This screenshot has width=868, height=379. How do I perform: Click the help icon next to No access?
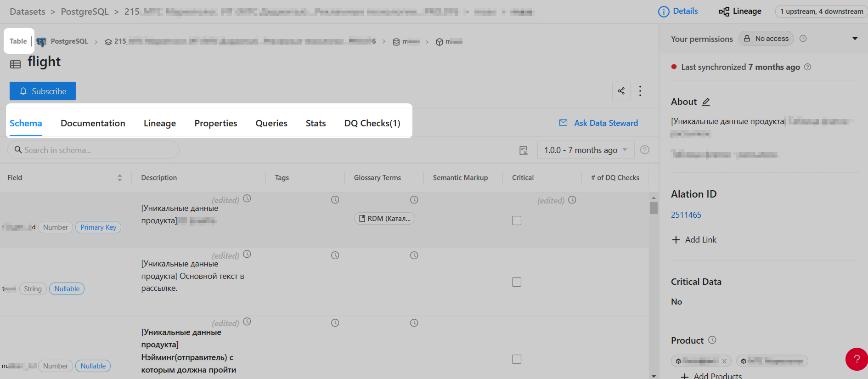(x=803, y=39)
